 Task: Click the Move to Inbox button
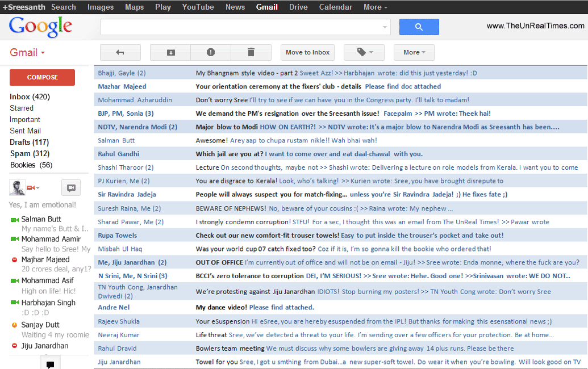[x=307, y=52]
